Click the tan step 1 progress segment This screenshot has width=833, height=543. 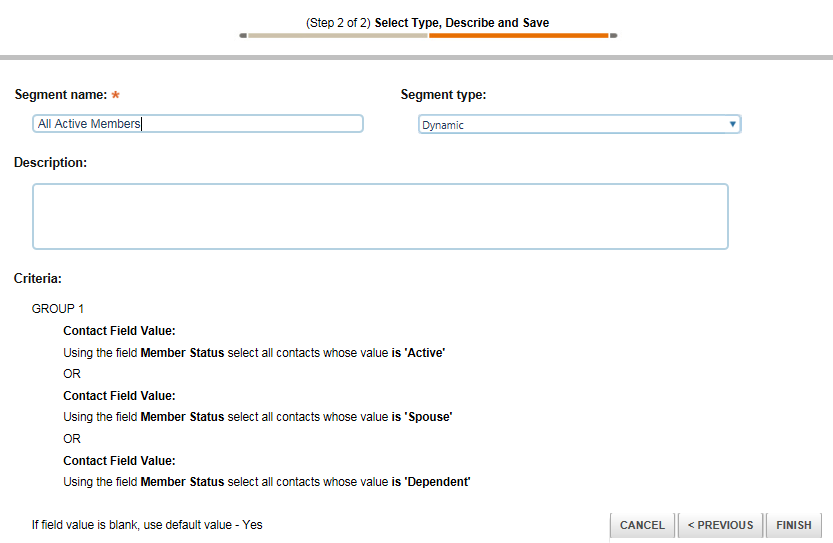pos(338,35)
